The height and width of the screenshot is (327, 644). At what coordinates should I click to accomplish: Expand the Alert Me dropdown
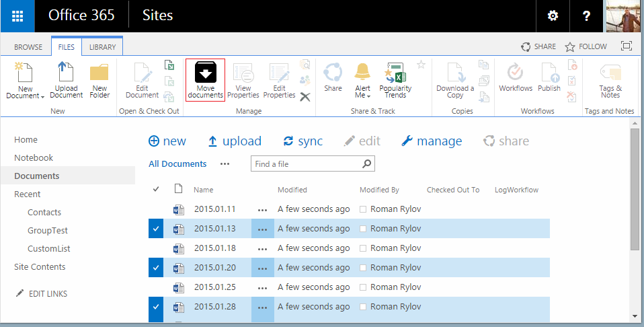coord(362,96)
